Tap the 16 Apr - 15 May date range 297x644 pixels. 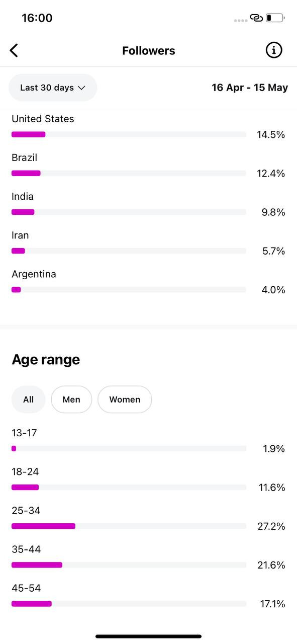[x=250, y=88]
